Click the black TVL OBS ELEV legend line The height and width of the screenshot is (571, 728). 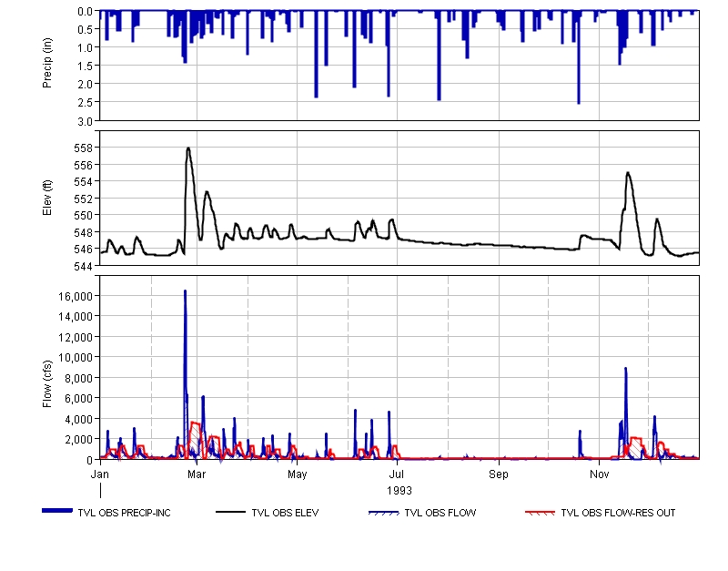230,512
